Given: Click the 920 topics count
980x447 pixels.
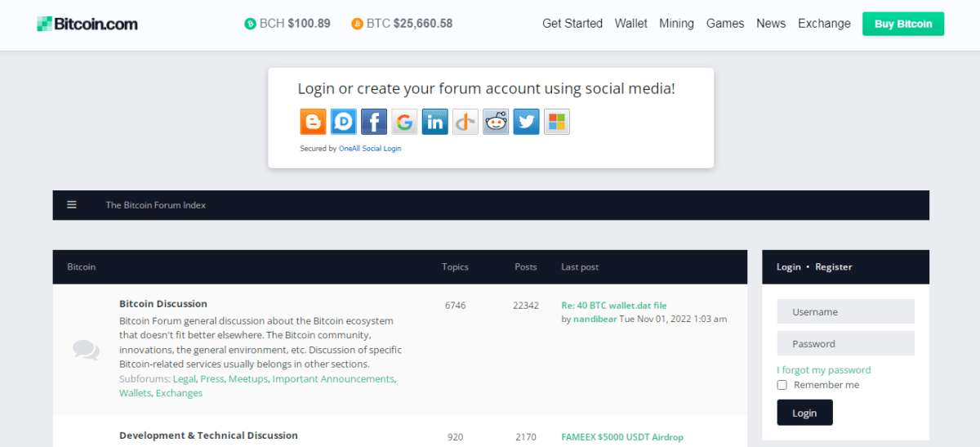Looking at the screenshot, I should point(456,437).
